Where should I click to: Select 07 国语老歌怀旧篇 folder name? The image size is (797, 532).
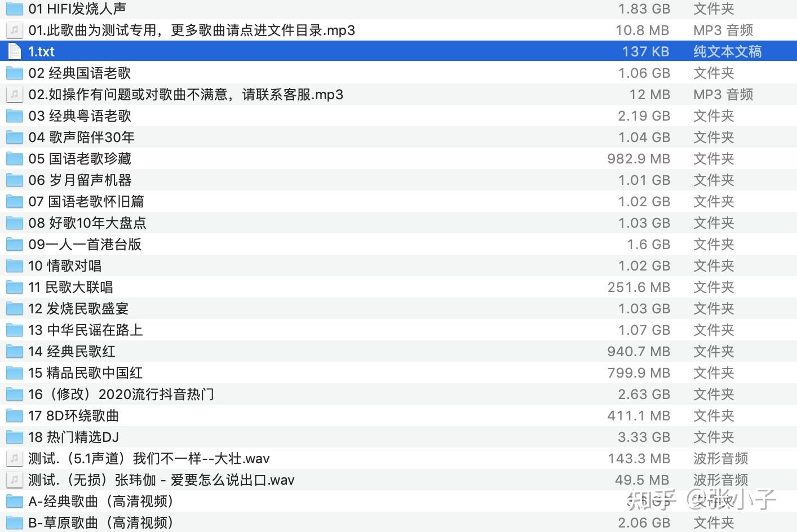point(86,202)
